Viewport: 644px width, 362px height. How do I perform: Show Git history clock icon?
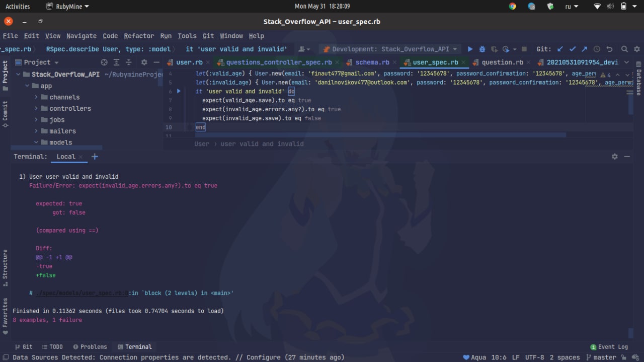pyautogui.click(x=597, y=49)
